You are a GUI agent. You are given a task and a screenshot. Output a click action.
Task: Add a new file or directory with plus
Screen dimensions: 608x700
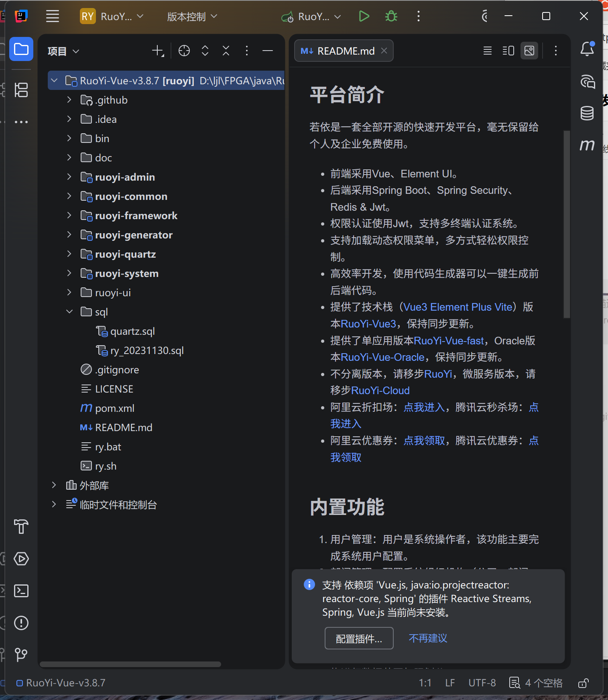click(158, 51)
